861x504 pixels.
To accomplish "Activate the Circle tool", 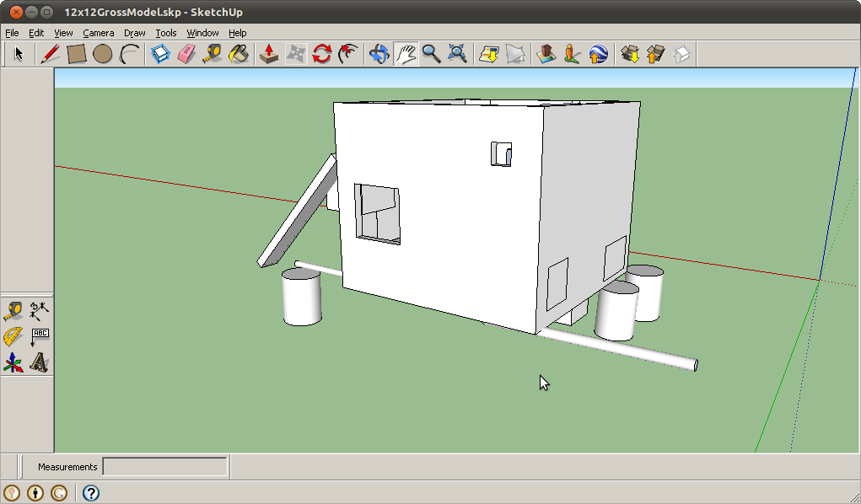I will point(103,55).
